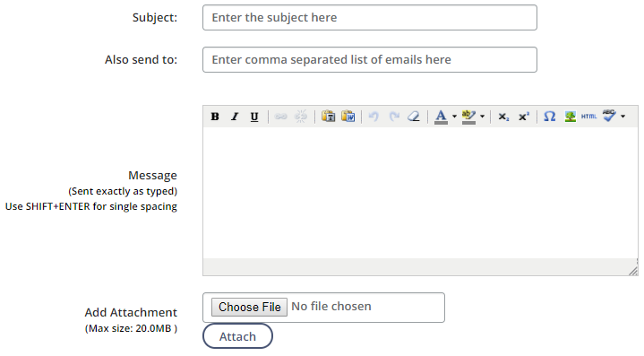644x356 pixels.
Task: Toggle italic formatting in the toolbar
Action: click(x=235, y=117)
